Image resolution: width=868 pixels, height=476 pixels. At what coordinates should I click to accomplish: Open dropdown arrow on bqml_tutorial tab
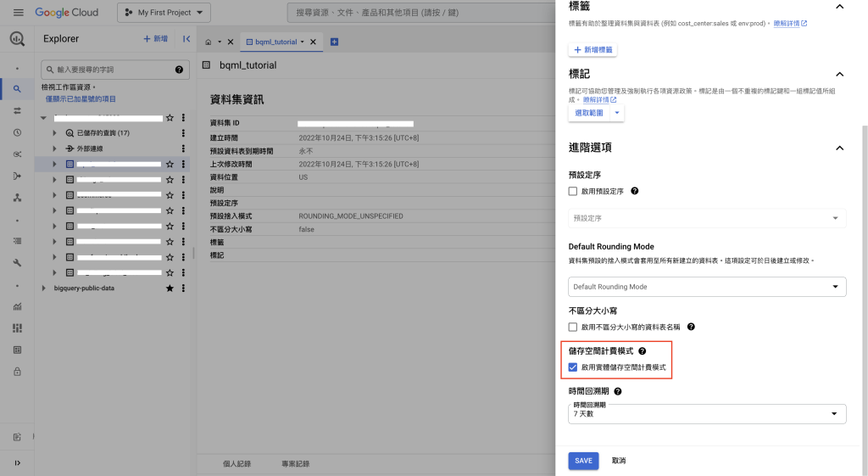point(303,42)
